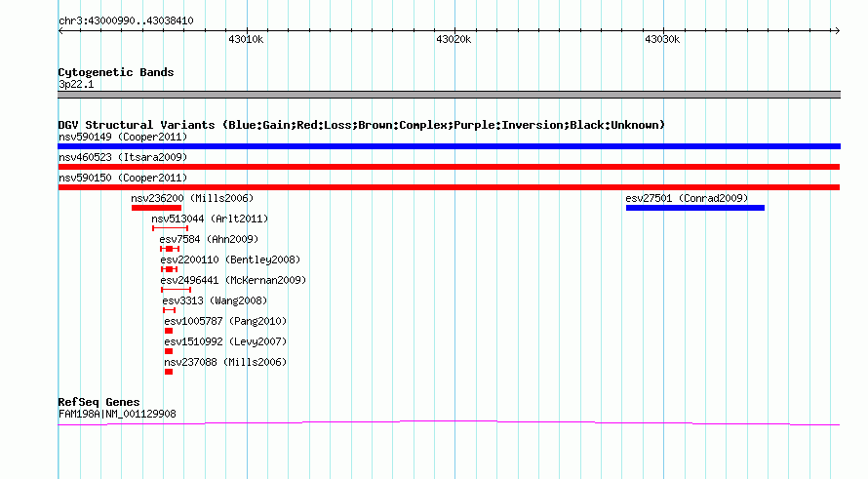
Task: Select the esv7584 red variant glyph
Action: tap(170, 249)
